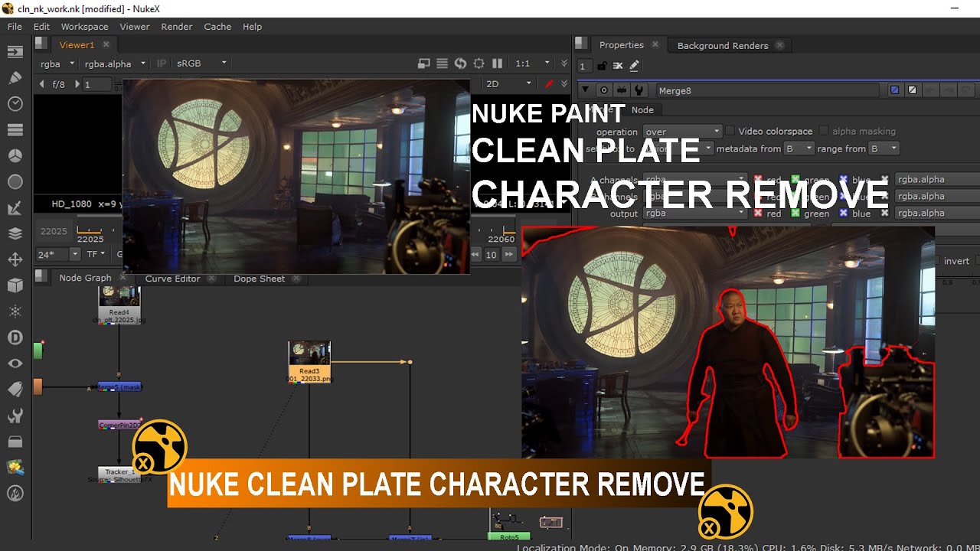Toggle output blue channel checkbox

(843, 214)
